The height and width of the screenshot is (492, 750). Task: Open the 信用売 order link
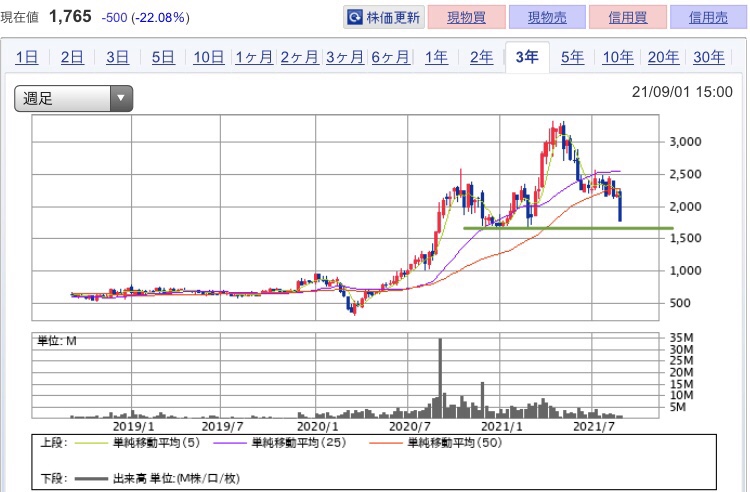[708, 18]
